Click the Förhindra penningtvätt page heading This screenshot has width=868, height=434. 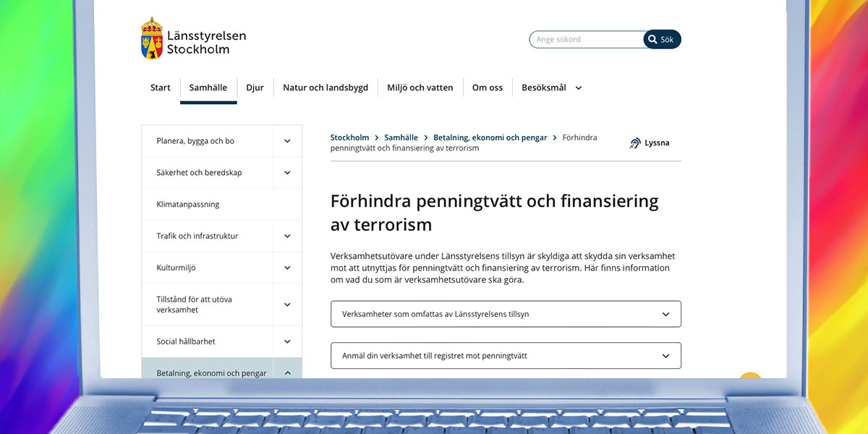pyautogui.click(x=495, y=213)
